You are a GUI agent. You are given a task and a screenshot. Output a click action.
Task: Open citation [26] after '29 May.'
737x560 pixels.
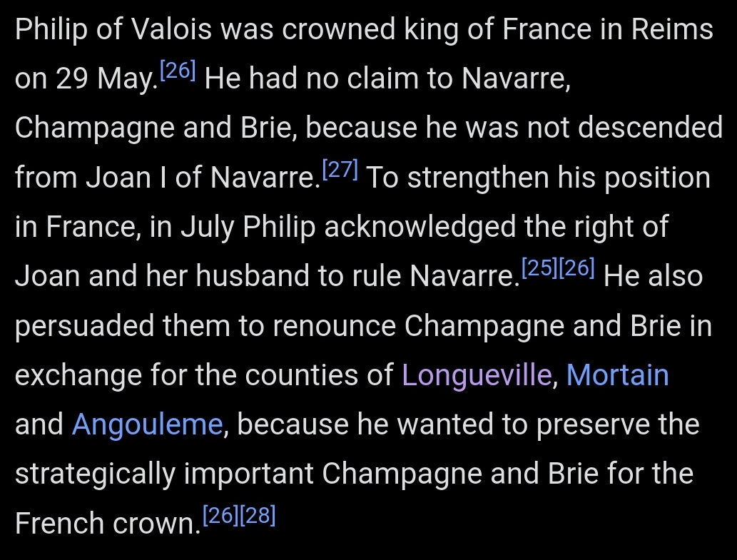coord(178,71)
